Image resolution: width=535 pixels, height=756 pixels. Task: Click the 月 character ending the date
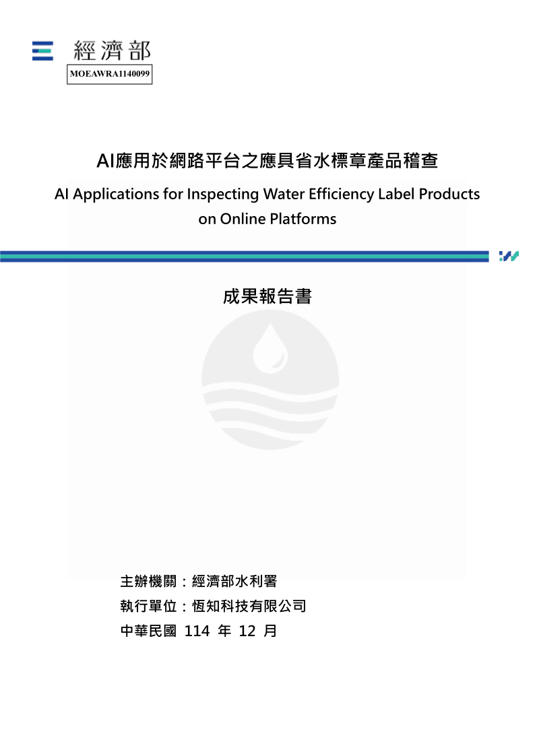click(x=271, y=631)
